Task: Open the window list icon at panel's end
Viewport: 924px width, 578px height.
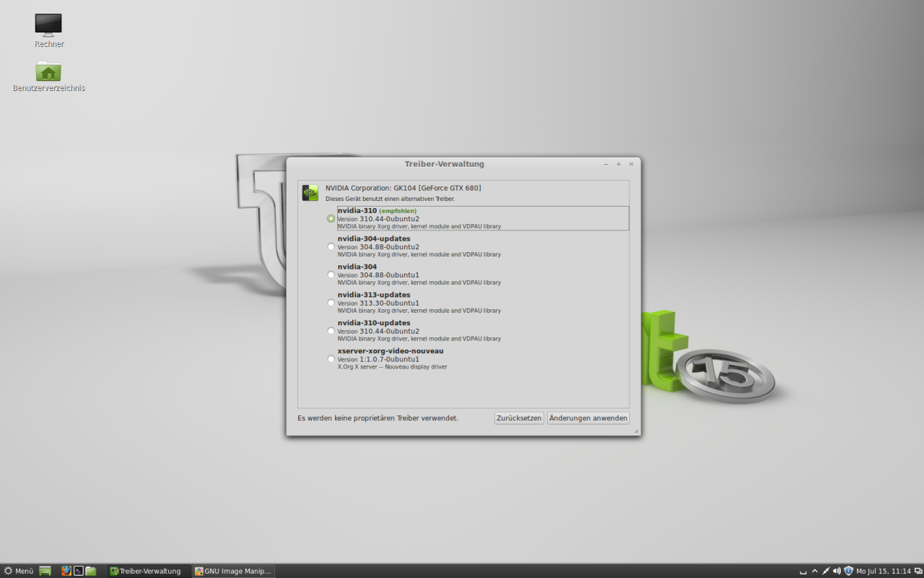Action: [x=918, y=571]
